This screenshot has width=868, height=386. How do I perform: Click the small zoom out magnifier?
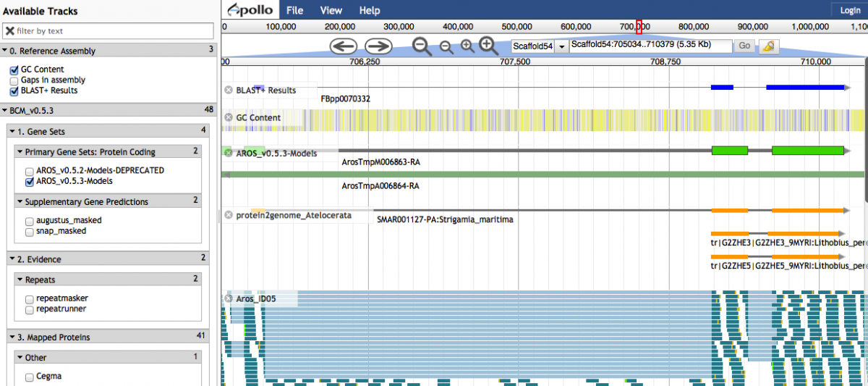tap(446, 47)
